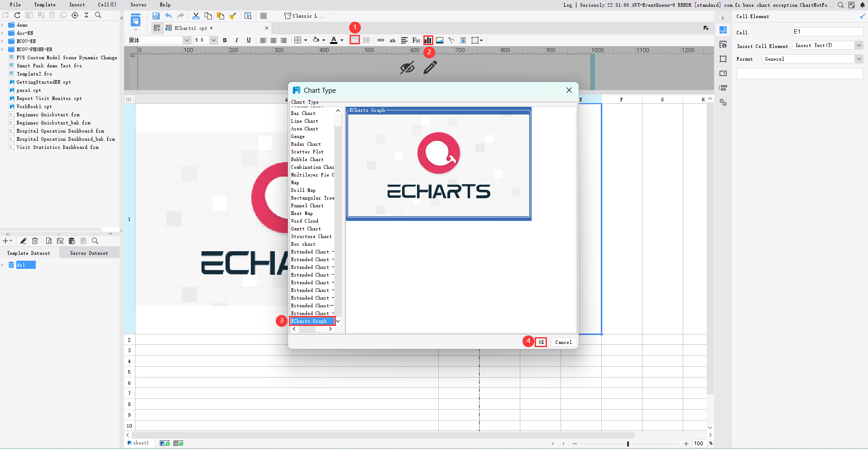Viewport: 868px width, 449px height.
Task: Switch to the Server Dataset tab
Action: pyautogui.click(x=89, y=253)
